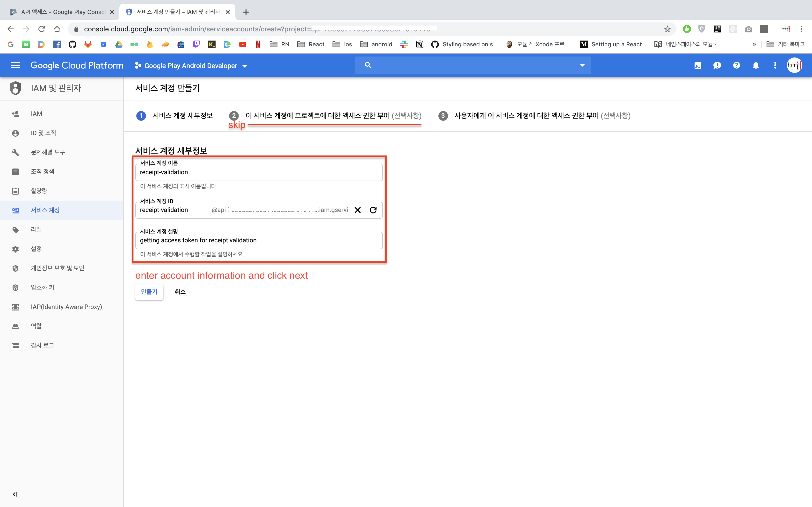This screenshot has width=812, height=507.
Task: Open the hamburger navigation menu
Action: pyautogui.click(x=15, y=65)
